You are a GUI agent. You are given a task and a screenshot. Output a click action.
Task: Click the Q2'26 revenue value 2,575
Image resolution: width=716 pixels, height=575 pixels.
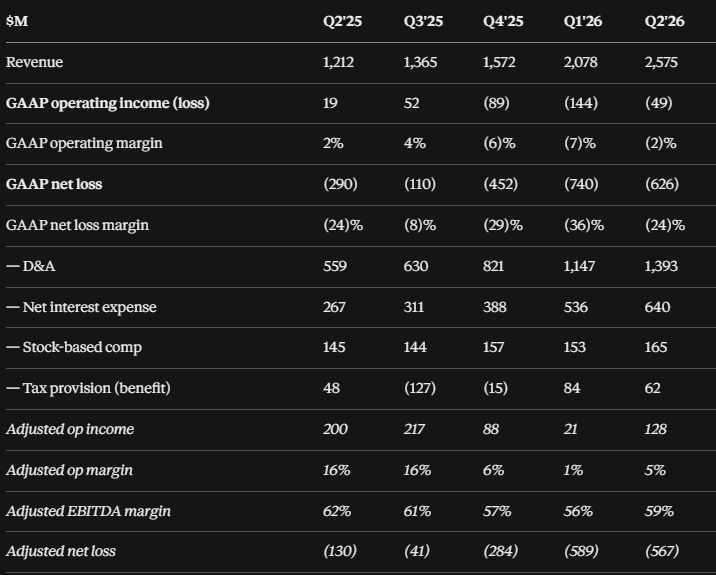(x=661, y=62)
